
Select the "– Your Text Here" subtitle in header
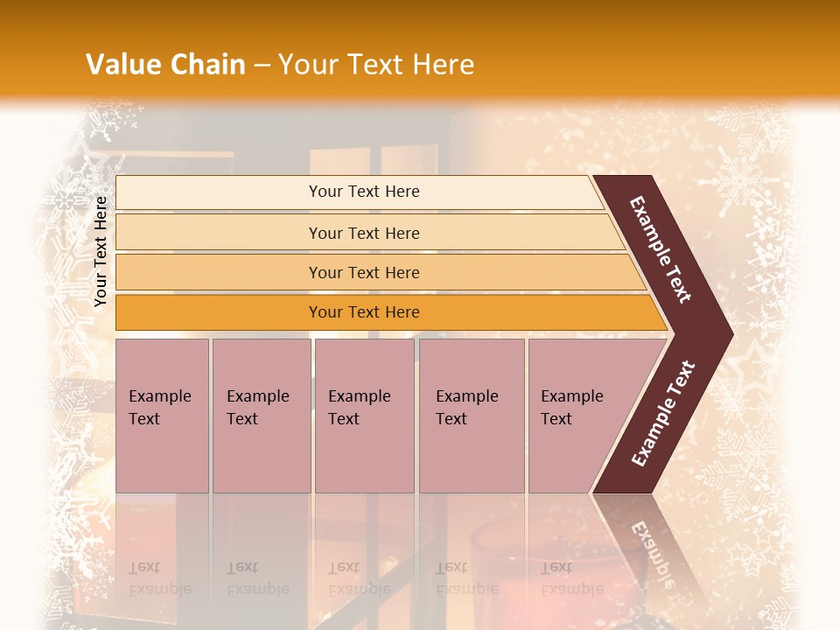[374, 64]
